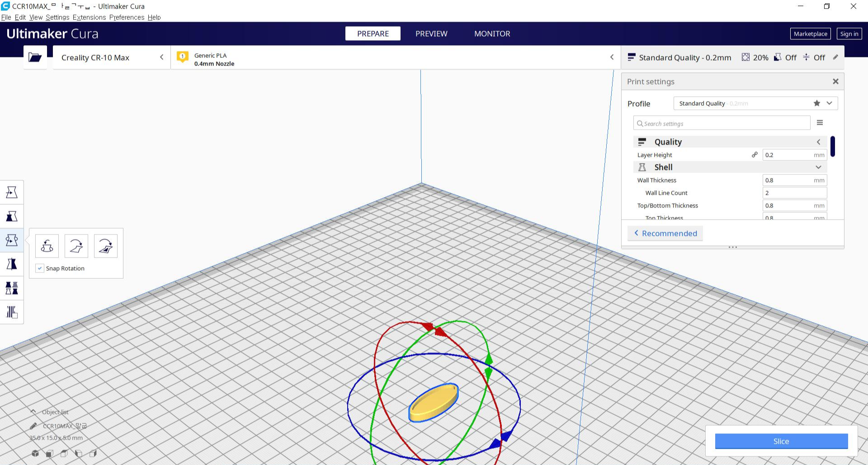Viewport: 868px width, 465px height.
Task: Select the Scale tool in left toolbar
Action: (x=12, y=216)
